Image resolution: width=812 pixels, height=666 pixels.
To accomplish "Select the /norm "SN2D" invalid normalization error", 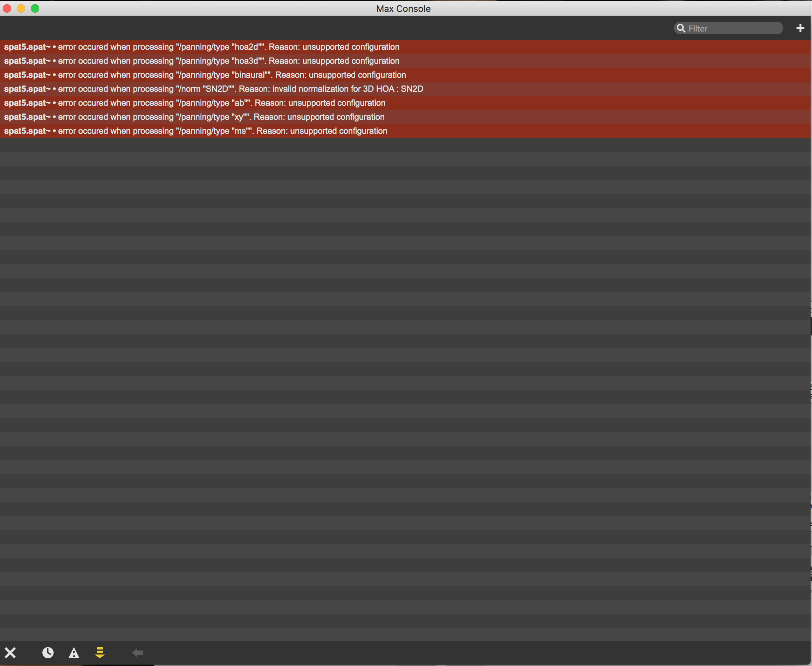I will 405,89.
